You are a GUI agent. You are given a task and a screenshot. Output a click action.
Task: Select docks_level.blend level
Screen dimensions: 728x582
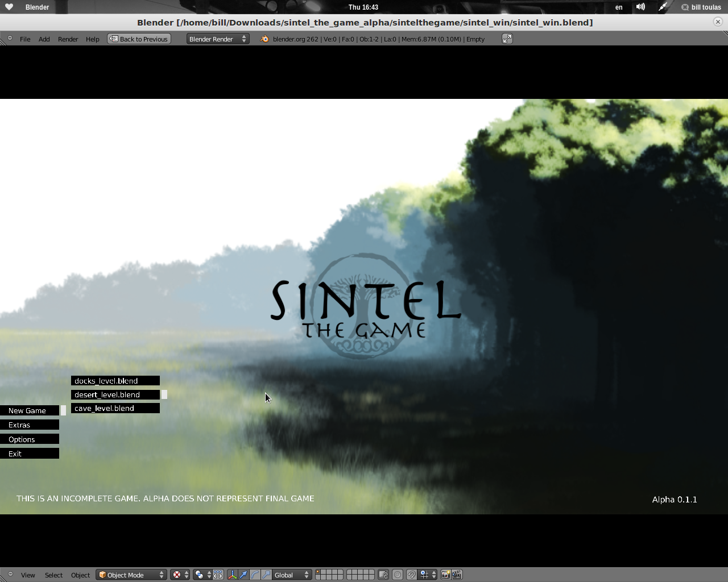point(115,381)
